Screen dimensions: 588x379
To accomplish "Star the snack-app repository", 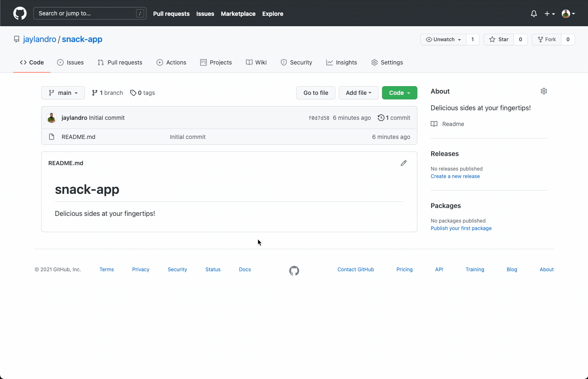I will 499,40.
